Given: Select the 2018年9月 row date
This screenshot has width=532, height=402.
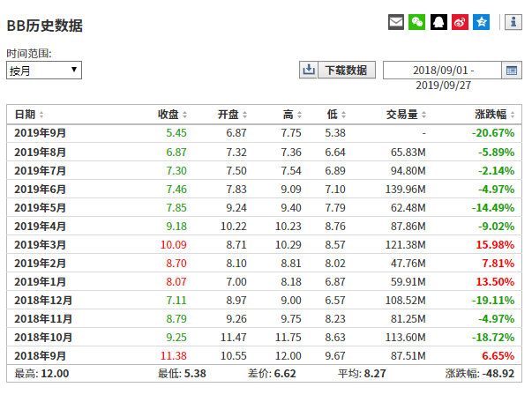Looking at the screenshot, I should pos(40,356).
